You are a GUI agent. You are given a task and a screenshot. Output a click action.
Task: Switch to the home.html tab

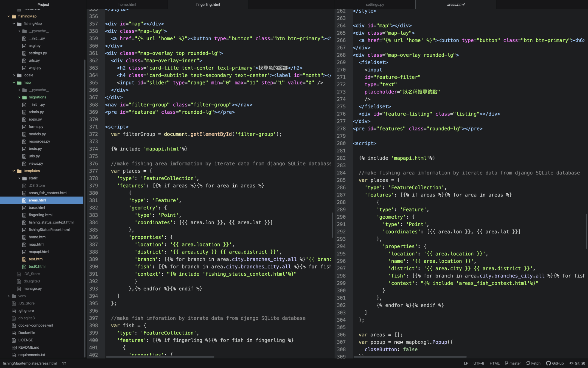tap(127, 4)
